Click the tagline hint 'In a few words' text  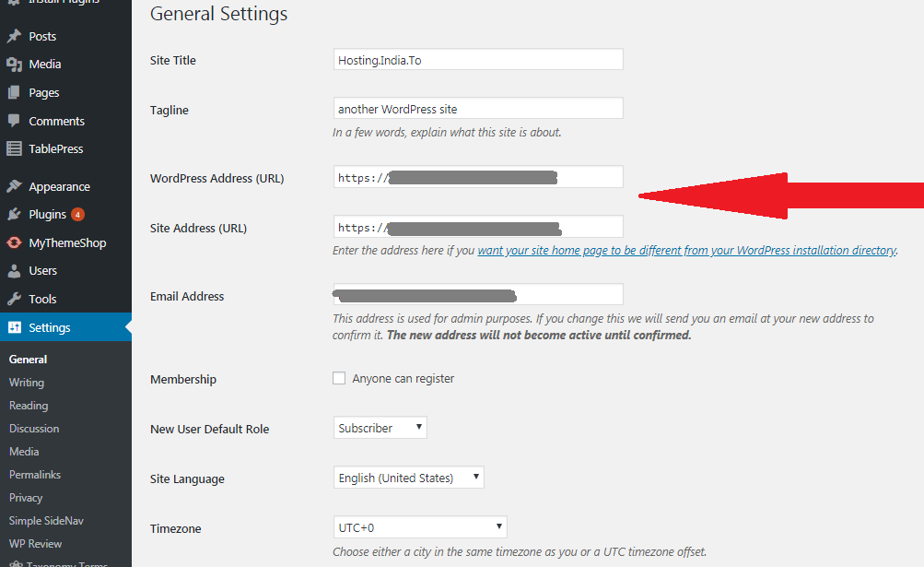click(x=447, y=132)
